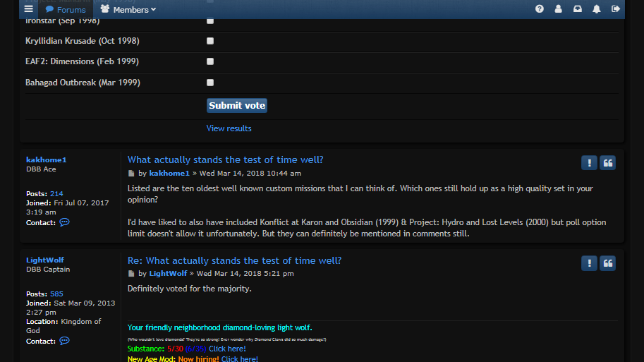Open the 'Re: What actually stands' title
644x362 pixels.
(234, 260)
